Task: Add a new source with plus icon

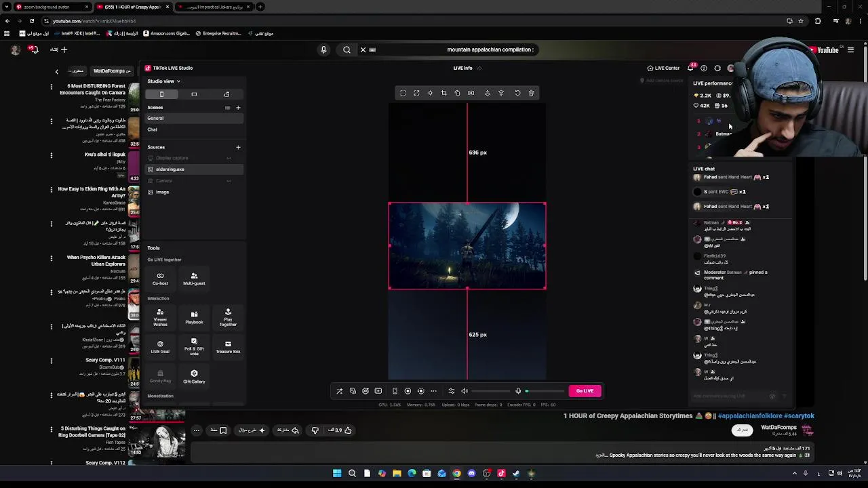Action: pyautogui.click(x=238, y=147)
